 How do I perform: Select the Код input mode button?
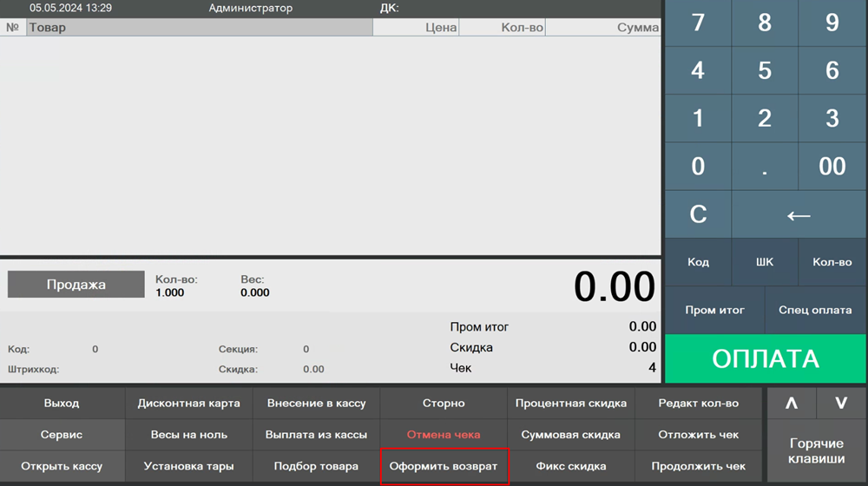698,262
